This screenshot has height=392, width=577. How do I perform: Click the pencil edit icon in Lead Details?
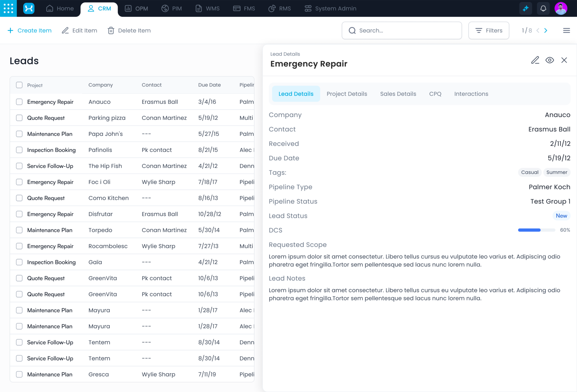(535, 60)
